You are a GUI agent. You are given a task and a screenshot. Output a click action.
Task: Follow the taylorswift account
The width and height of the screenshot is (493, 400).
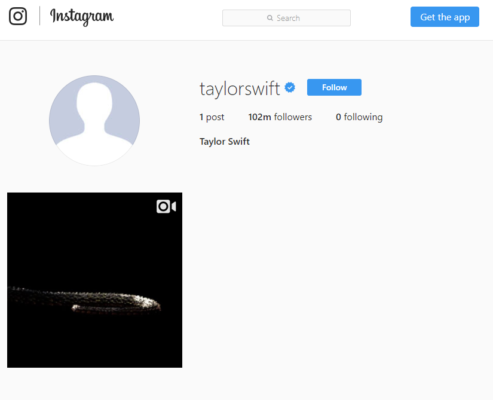point(334,87)
